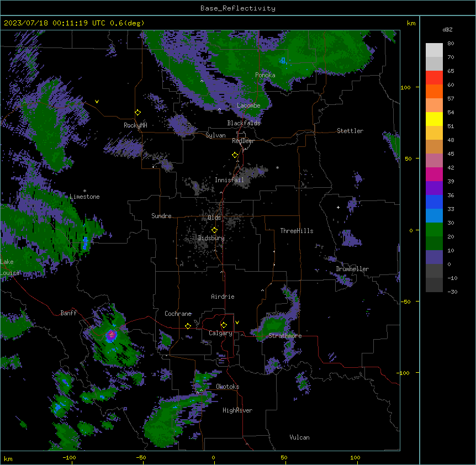The height and width of the screenshot is (465, 476).
Task: Select the yellow diamond marker between Olds and Didsbury
Action: (x=214, y=230)
